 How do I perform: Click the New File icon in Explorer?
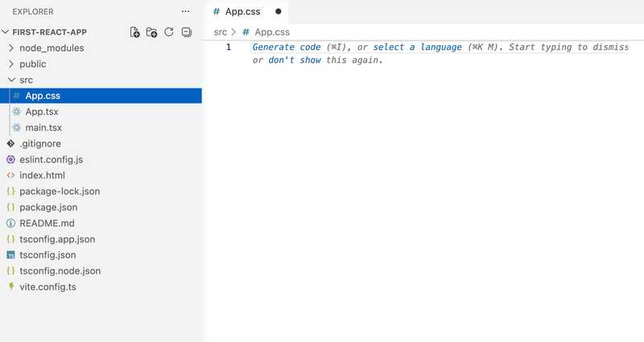coord(134,32)
